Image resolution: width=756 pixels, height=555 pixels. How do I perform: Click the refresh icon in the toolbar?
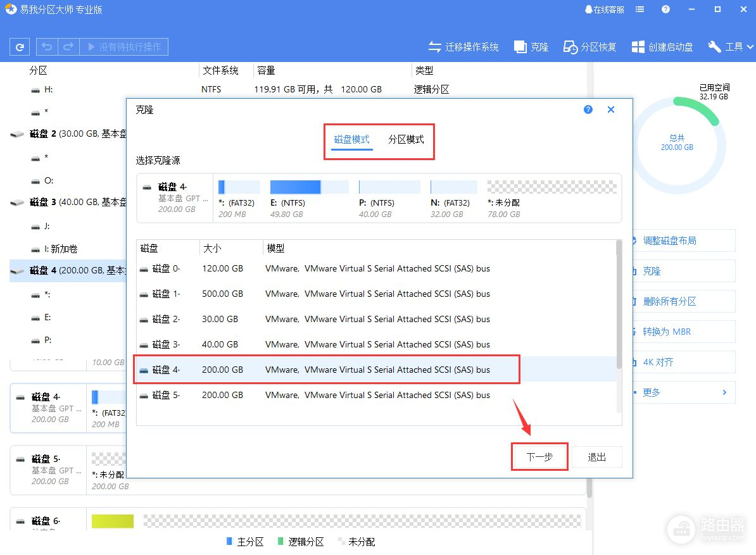point(20,47)
